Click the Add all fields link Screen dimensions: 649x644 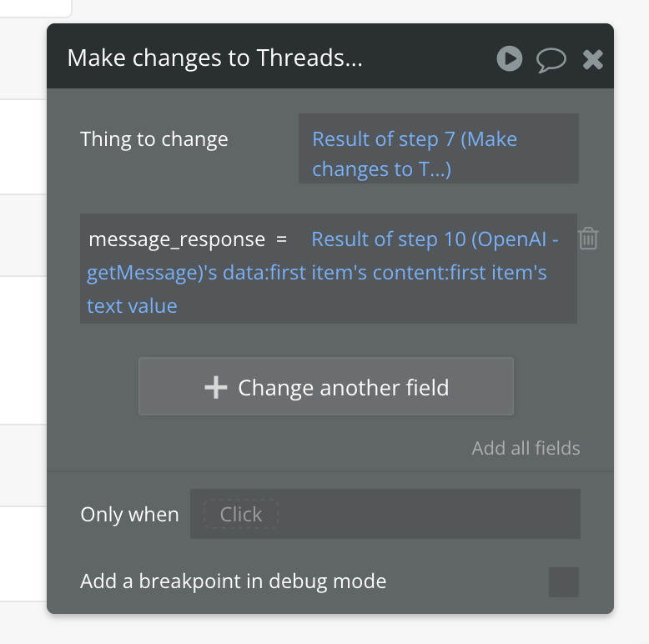pyautogui.click(x=526, y=448)
